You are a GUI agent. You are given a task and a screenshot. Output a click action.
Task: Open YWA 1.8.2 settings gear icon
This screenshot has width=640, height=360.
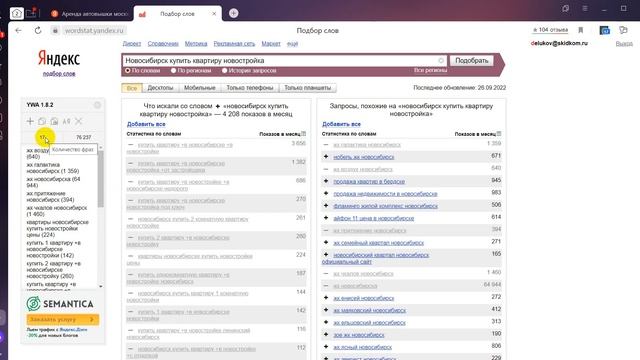click(97, 105)
